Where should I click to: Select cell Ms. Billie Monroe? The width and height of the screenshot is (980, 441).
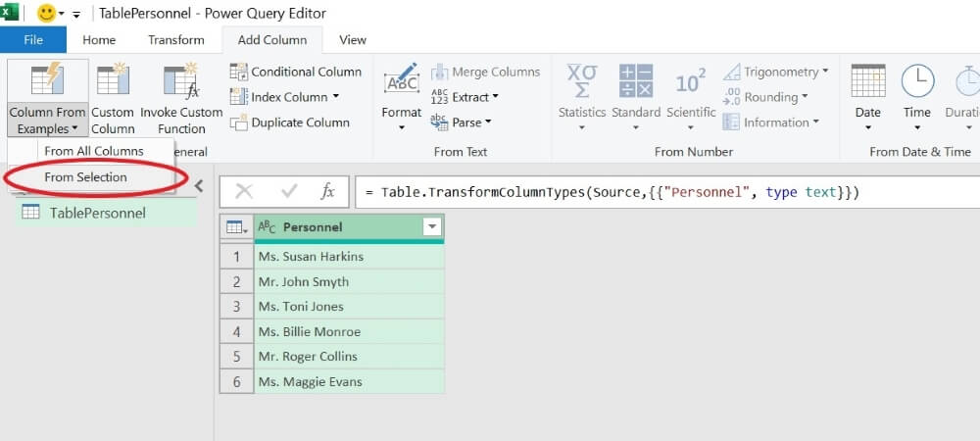coord(349,331)
